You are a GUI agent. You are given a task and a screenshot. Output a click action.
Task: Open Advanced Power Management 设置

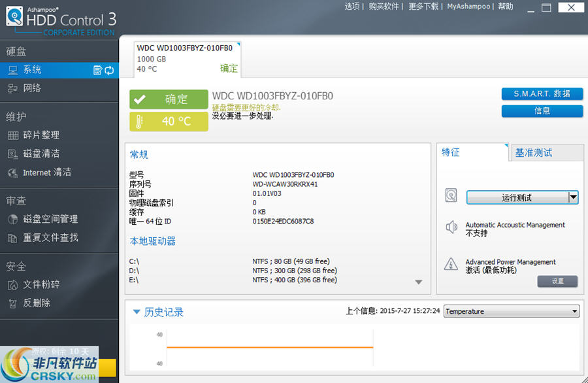coord(557,281)
